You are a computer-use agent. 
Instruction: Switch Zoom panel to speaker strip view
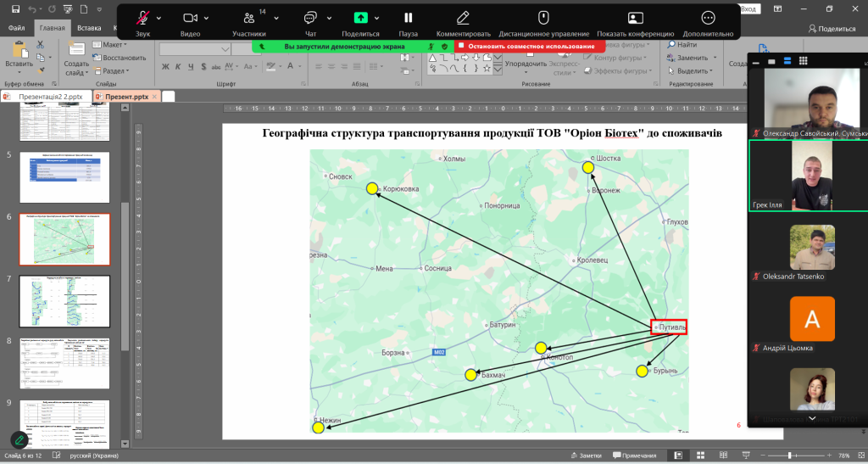[787, 61]
